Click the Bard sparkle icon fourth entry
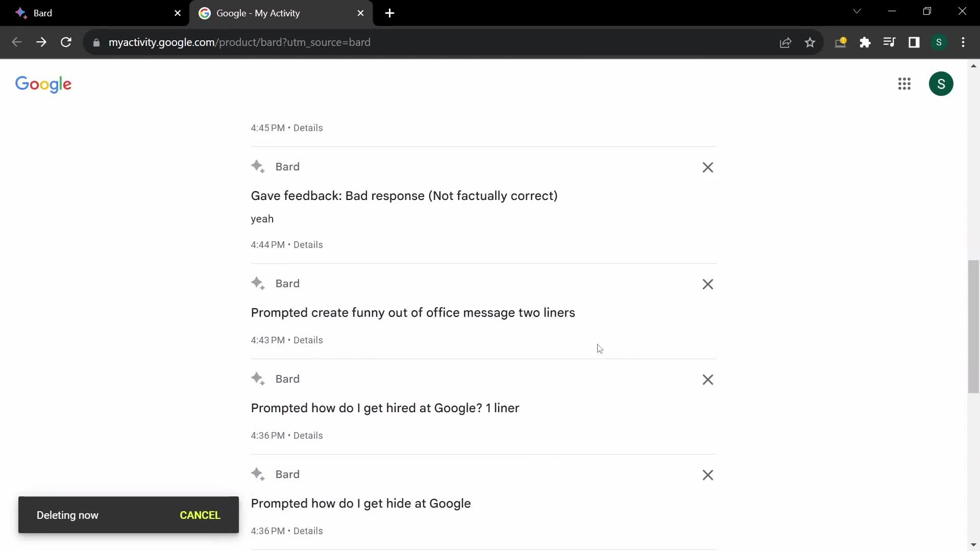The height and width of the screenshot is (551, 980). [x=258, y=474]
